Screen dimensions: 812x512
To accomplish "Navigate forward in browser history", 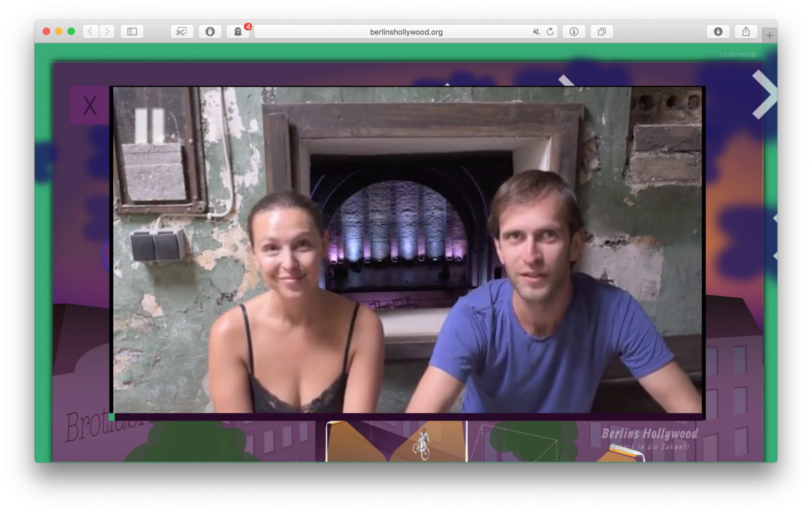I will click(x=107, y=31).
